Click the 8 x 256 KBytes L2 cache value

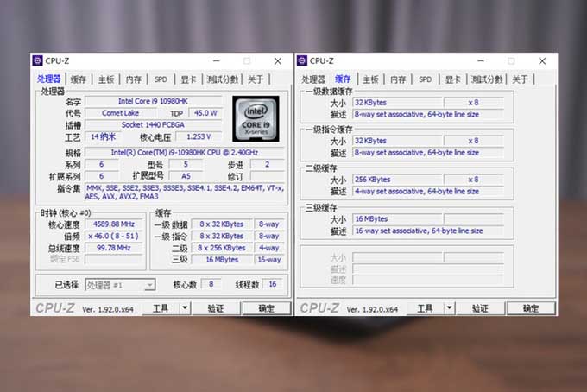tap(222, 248)
